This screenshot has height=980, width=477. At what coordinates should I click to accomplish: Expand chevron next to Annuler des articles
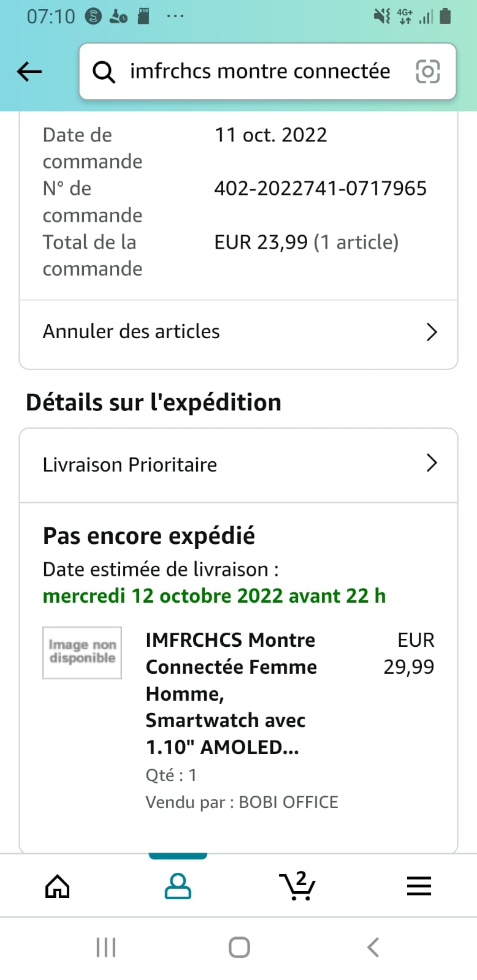(432, 332)
